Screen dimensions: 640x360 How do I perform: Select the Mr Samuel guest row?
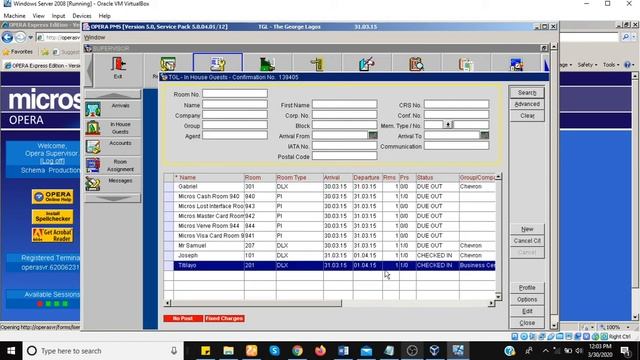(329, 246)
